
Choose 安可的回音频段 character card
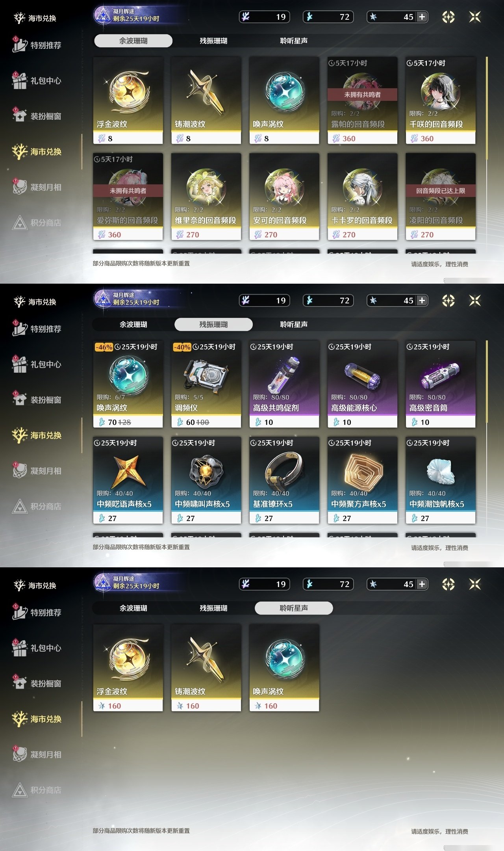pyautogui.click(x=284, y=197)
